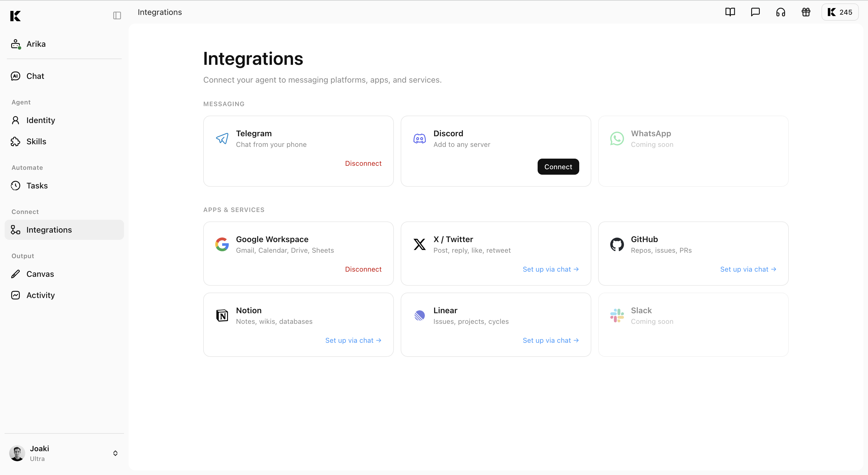Open the Arika agent selector
This screenshot has width=868, height=475.
tap(64, 44)
